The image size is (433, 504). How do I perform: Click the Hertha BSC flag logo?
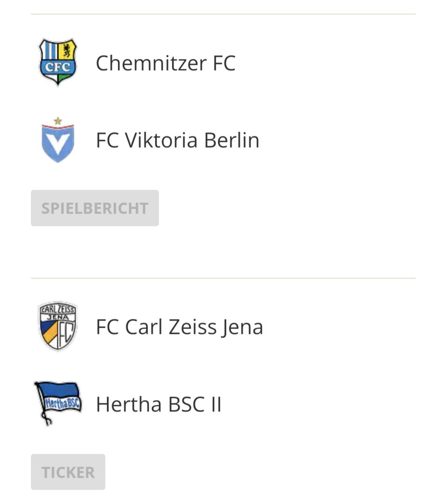tap(58, 403)
